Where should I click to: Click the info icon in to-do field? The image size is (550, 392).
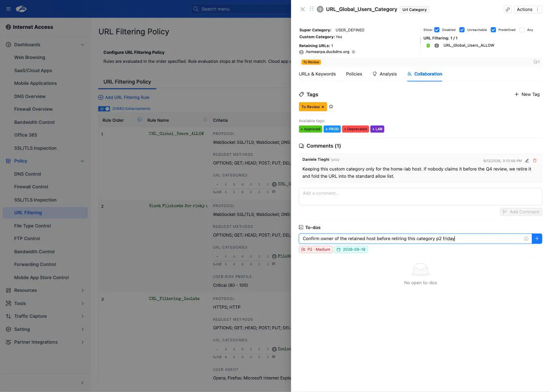[526, 238]
